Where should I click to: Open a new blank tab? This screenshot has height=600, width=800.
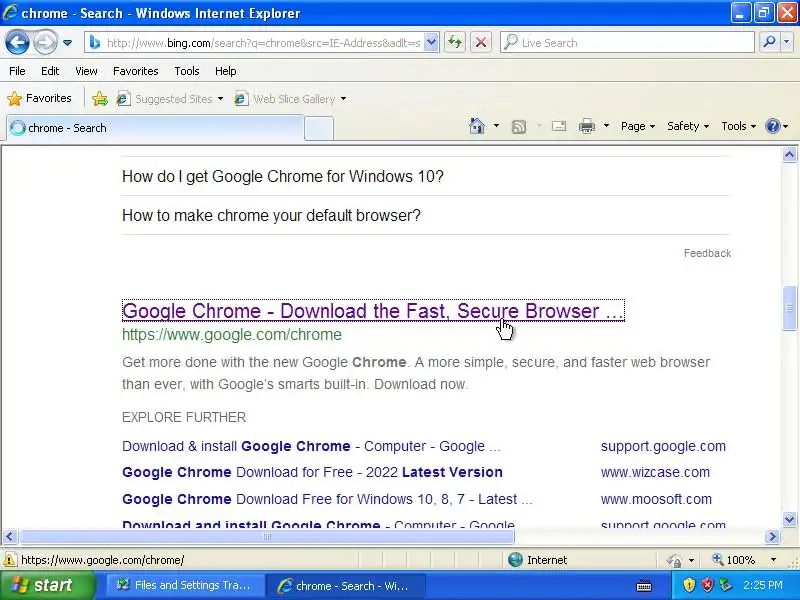point(319,129)
